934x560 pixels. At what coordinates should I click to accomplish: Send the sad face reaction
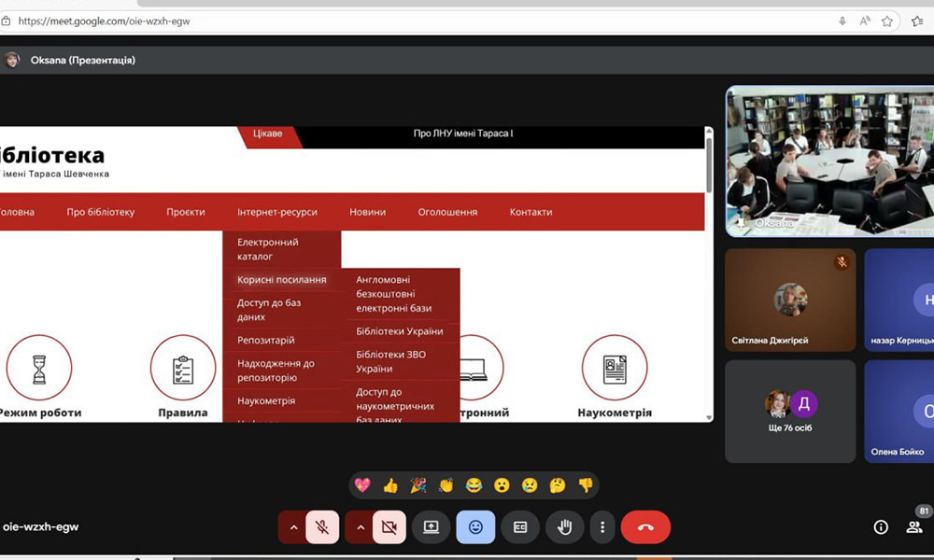coord(530,485)
